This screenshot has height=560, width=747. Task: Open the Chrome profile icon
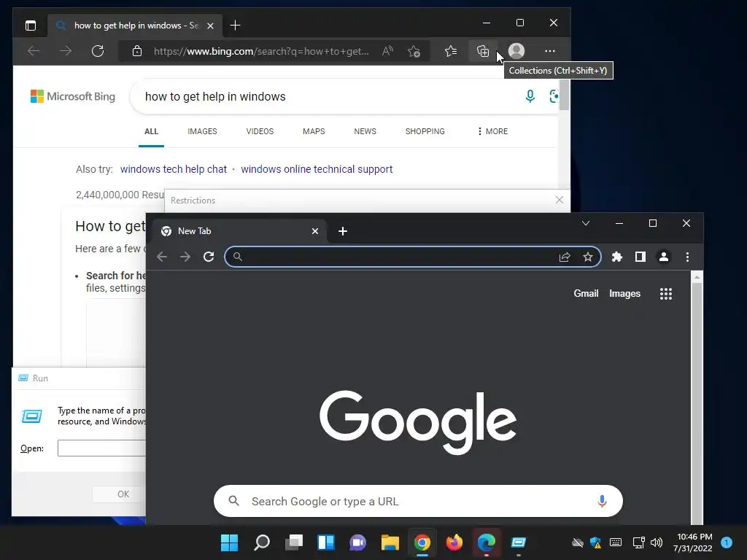click(x=664, y=257)
